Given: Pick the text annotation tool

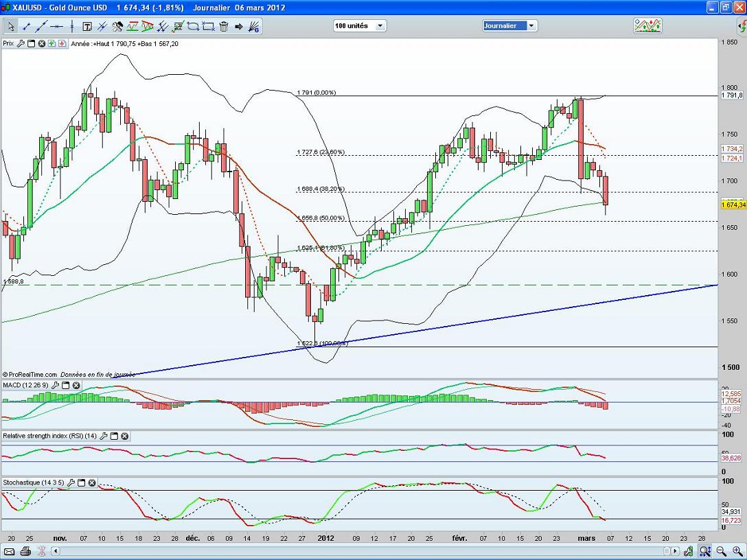Looking at the screenshot, I should coord(87,27).
